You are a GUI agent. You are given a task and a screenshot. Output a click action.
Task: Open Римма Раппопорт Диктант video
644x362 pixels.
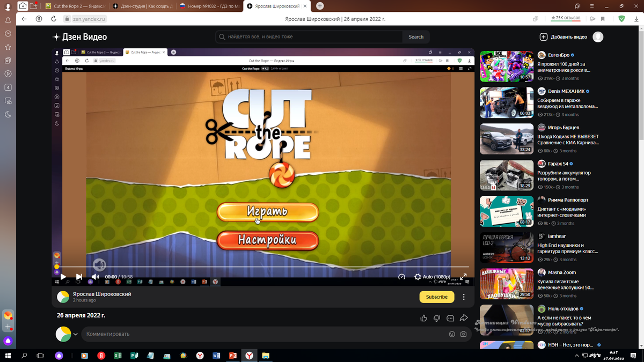(562, 212)
